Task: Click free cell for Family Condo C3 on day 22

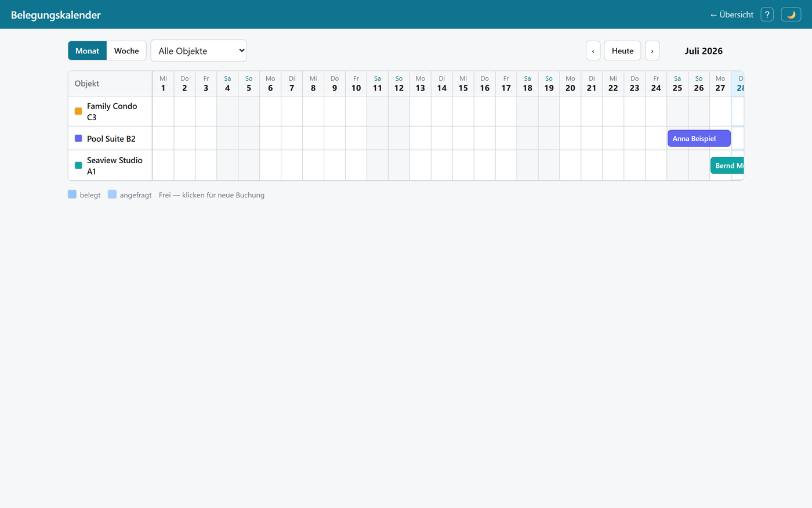Action: point(613,111)
